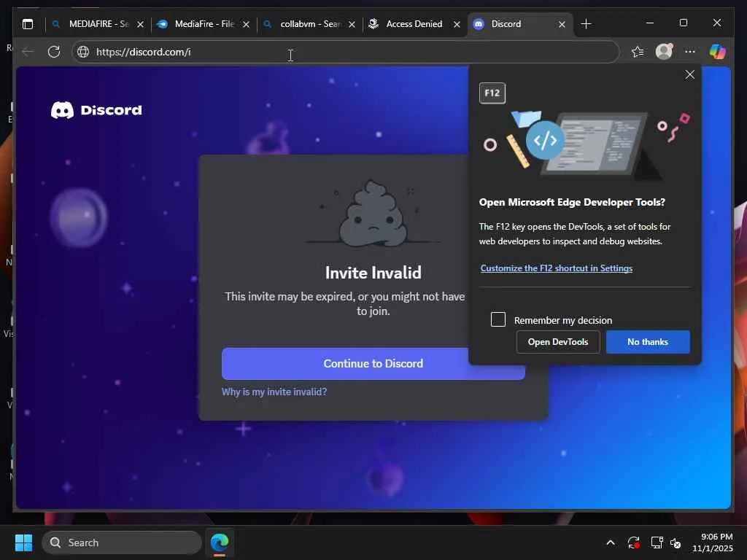Open the Favorites star icon

(x=638, y=52)
